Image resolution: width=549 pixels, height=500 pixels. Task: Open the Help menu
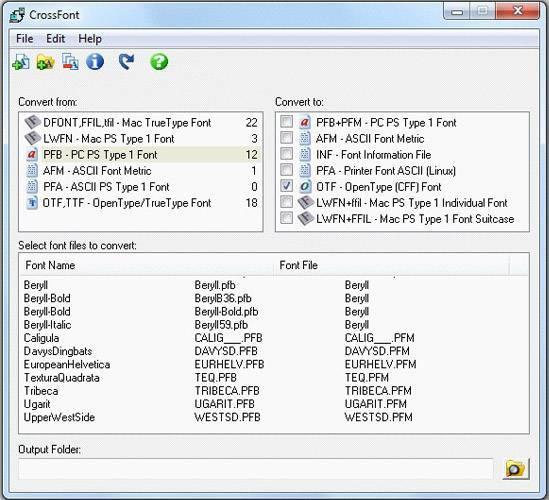pyautogui.click(x=90, y=39)
